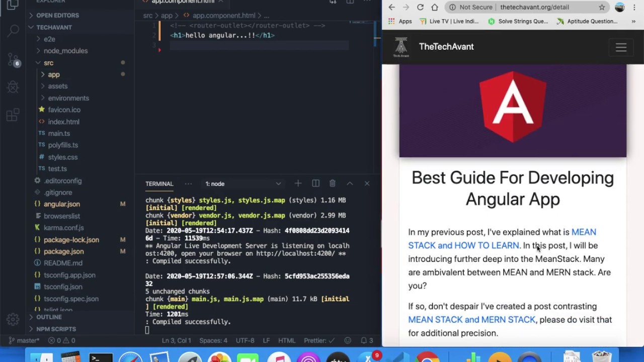Screen dimensions: 644x362
Task: Follow 'MEAN STACK and MERN STACK' link
Action: tap(472, 320)
